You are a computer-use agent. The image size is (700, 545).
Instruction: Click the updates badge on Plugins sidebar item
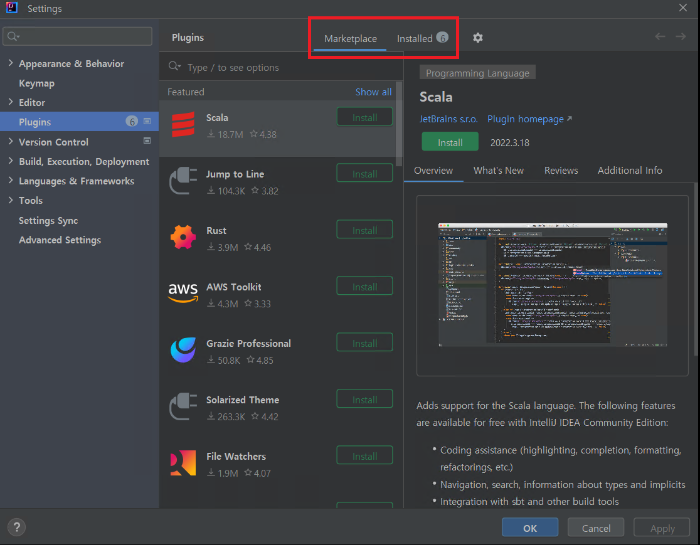pyautogui.click(x=132, y=121)
